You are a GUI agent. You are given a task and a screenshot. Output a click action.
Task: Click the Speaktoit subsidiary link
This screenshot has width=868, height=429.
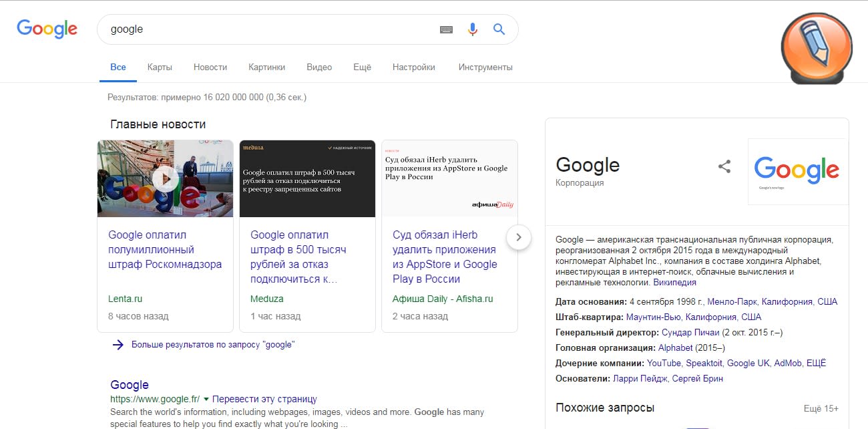(x=704, y=363)
